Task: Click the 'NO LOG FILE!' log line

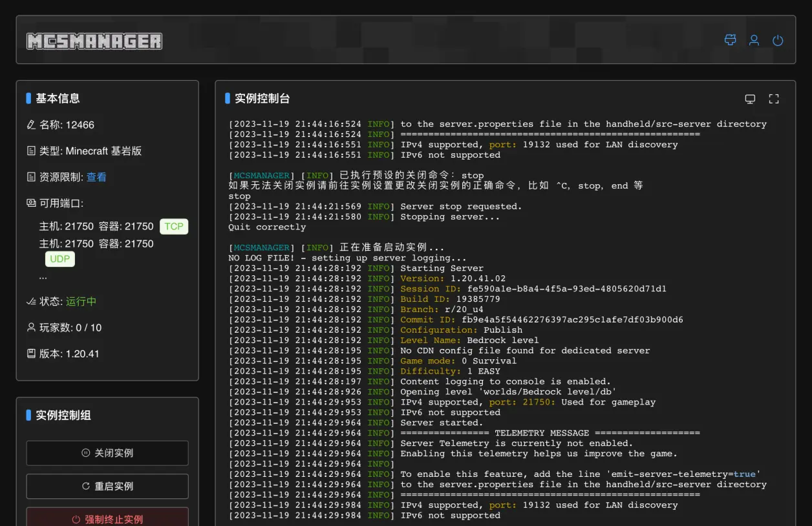Action: point(347,258)
